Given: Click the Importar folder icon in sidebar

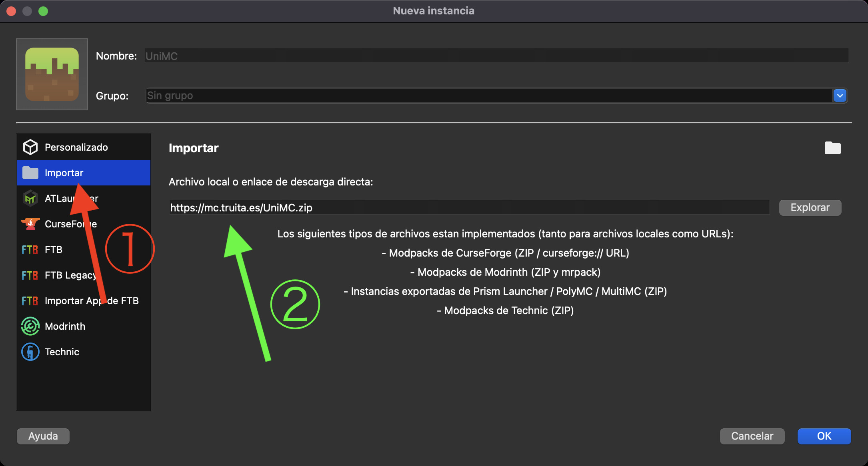Looking at the screenshot, I should pyautogui.click(x=30, y=173).
